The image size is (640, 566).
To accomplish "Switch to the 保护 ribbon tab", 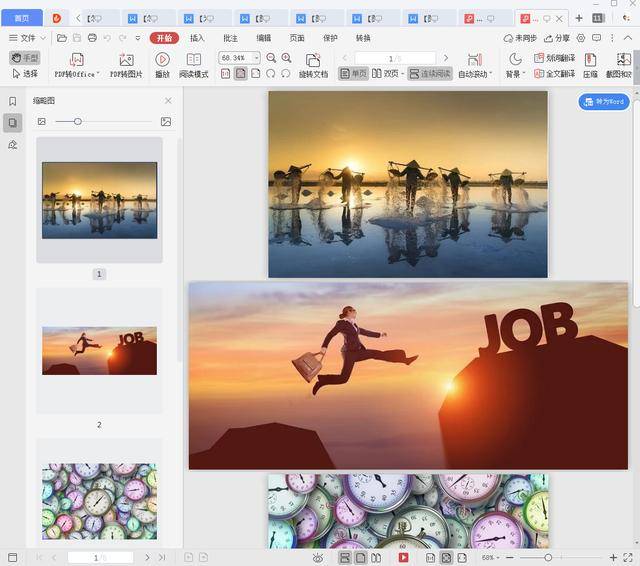I will (x=330, y=38).
